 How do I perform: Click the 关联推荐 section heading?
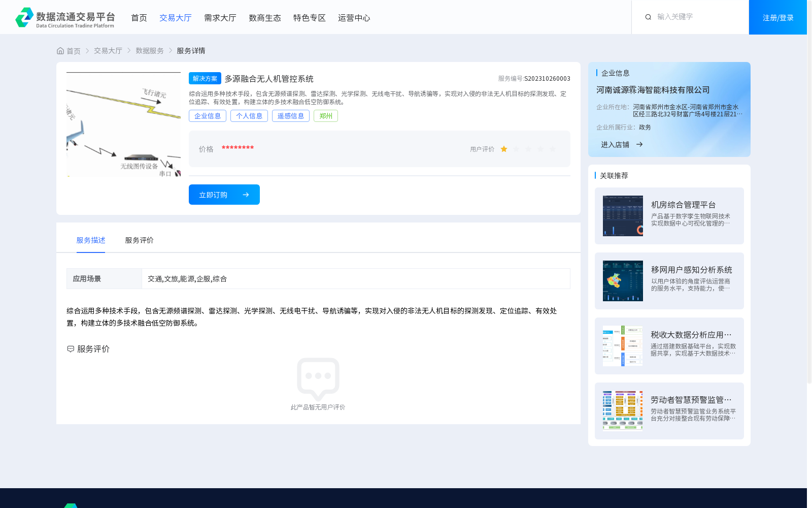(x=614, y=176)
